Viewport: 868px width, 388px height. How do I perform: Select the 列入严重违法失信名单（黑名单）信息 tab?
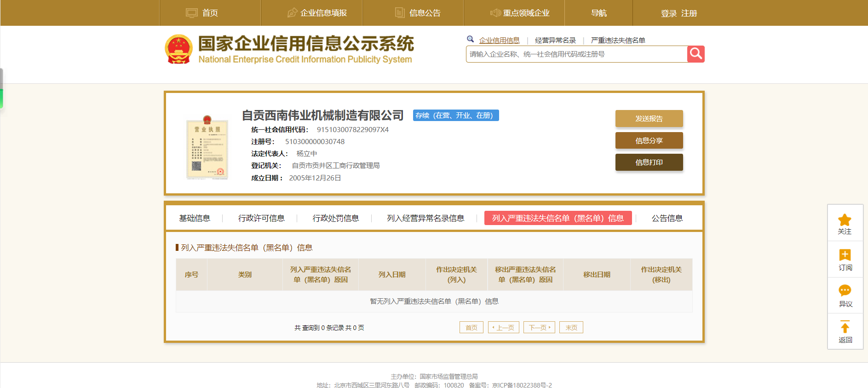pyautogui.click(x=558, y=218)
